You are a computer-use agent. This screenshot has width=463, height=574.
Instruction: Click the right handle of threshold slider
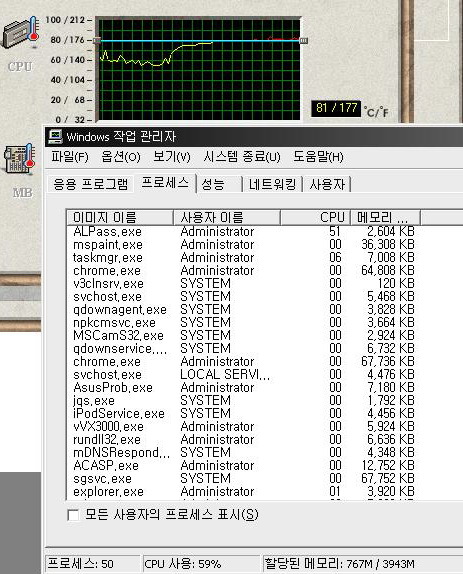click(303, 41)
